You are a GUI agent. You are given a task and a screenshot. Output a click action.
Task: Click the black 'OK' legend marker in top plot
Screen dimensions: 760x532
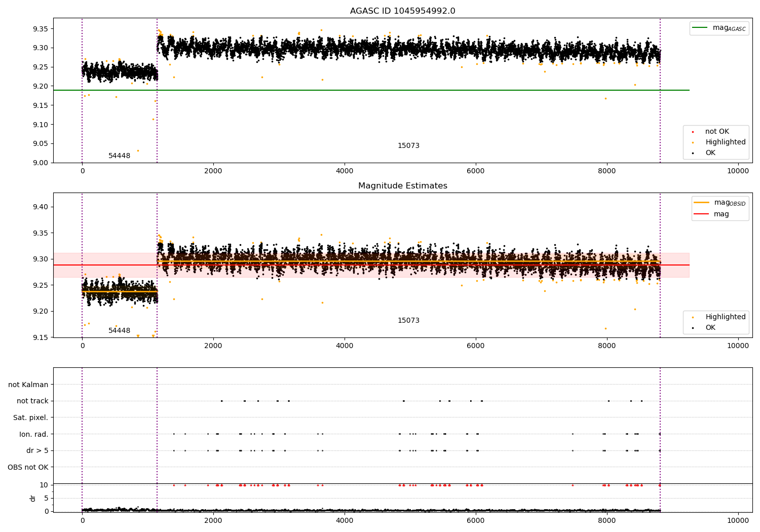(693, 153)
